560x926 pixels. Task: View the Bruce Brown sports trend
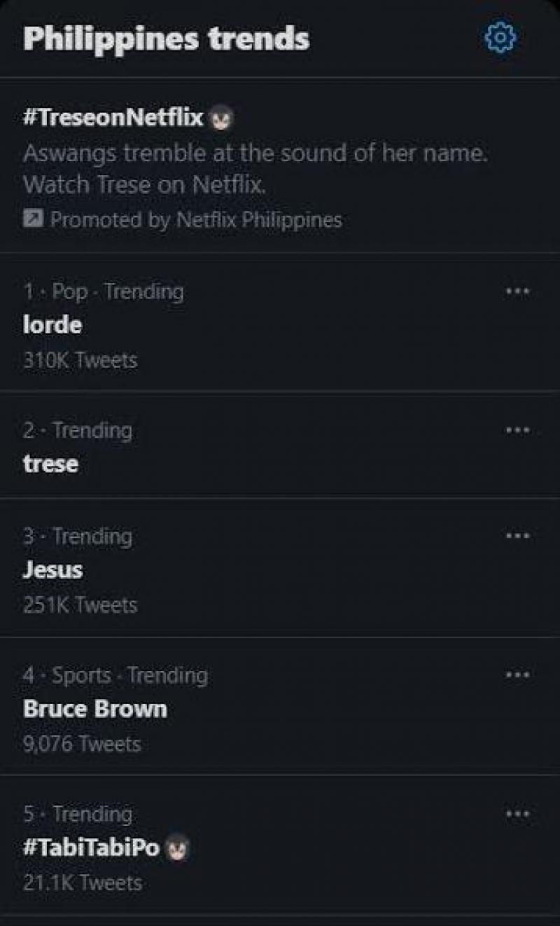pyautogui.click(x=95, y=709)
